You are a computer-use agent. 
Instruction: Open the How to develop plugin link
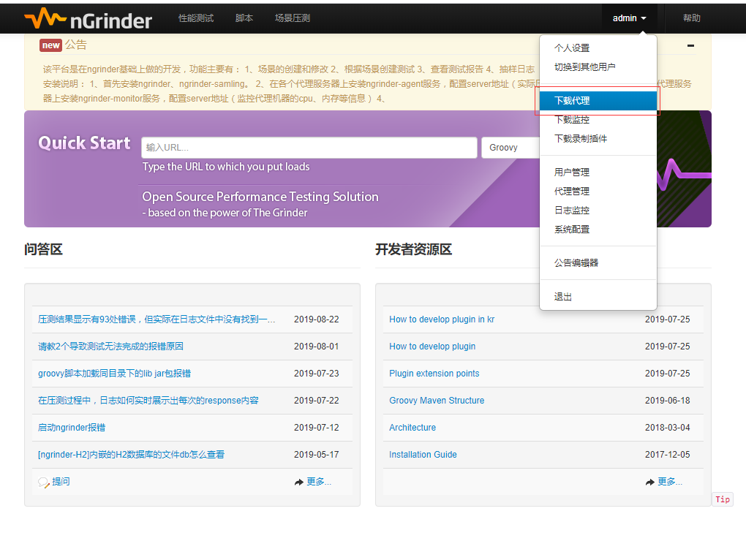click(432, 347)
